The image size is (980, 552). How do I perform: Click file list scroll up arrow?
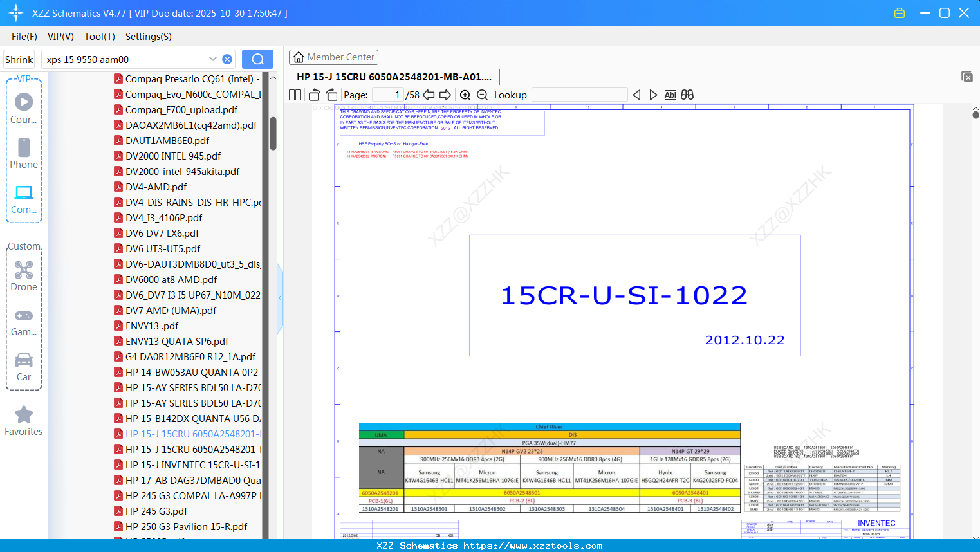click(x=273, y=78)
